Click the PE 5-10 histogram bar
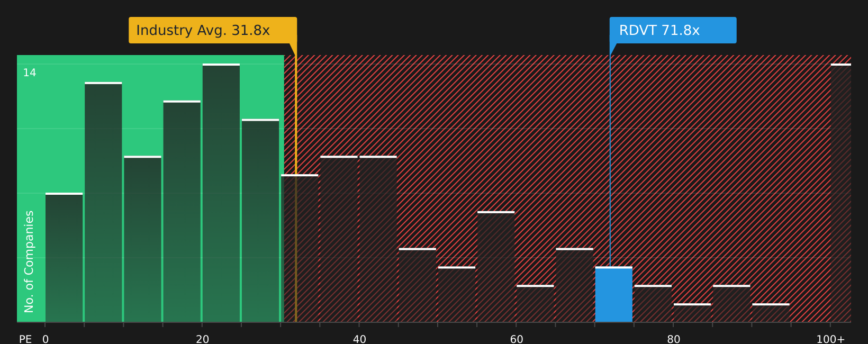 coord(103,202)
